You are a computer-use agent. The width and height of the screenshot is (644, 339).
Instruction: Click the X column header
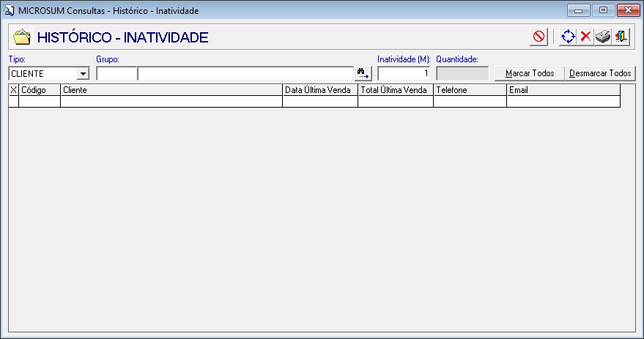pyautogui.click(x=13, y=90)
